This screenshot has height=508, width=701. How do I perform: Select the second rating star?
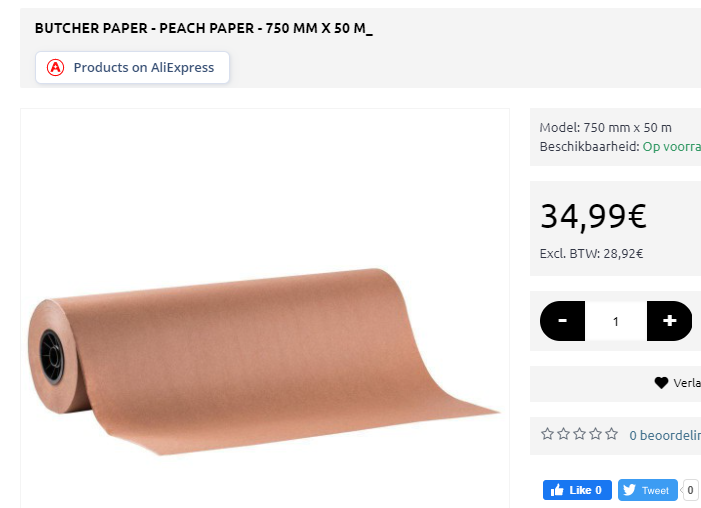[563, 434]
